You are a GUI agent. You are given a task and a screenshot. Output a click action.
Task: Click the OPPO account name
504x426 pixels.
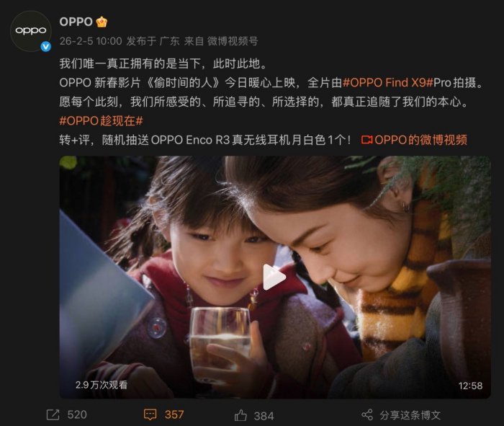pos(76,22)
